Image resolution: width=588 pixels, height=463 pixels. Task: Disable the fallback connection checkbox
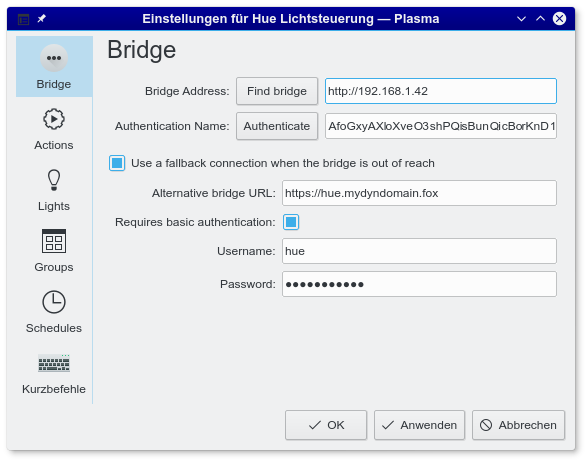click(x=117, y=163)
